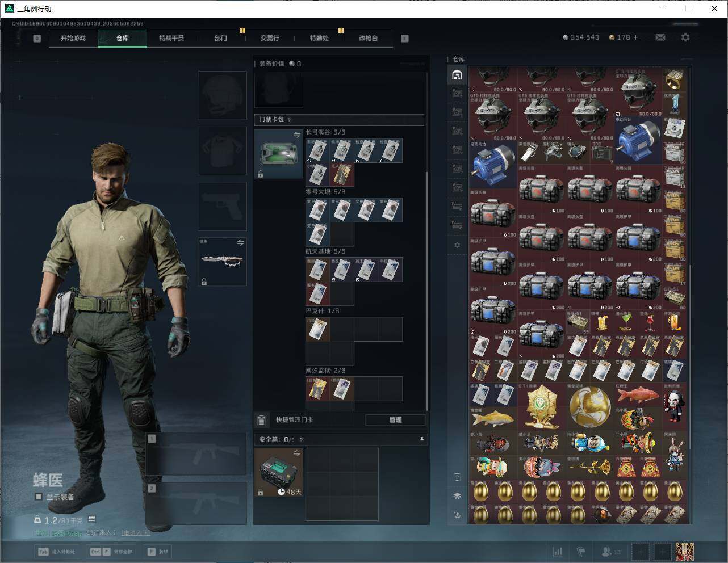Select the golden carp fish item
The image size is (728, 563).
[493, 419]
